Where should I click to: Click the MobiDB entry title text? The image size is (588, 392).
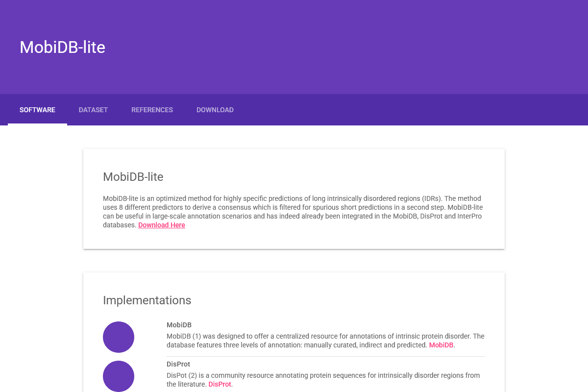point(179,325)
